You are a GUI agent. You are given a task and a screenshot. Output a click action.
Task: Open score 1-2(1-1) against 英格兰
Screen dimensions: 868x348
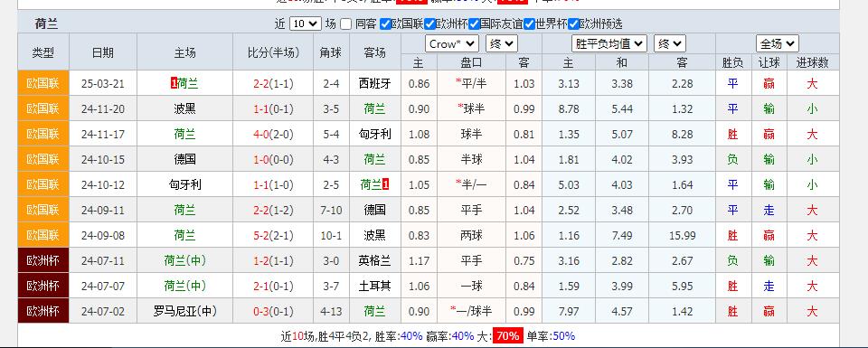(x=273, y=260)
